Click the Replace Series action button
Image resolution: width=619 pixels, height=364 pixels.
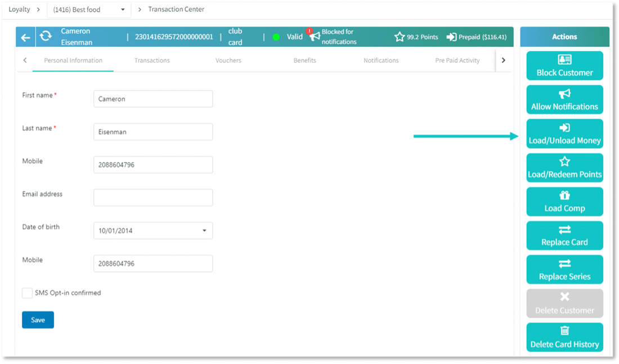(x=564, y=269)
